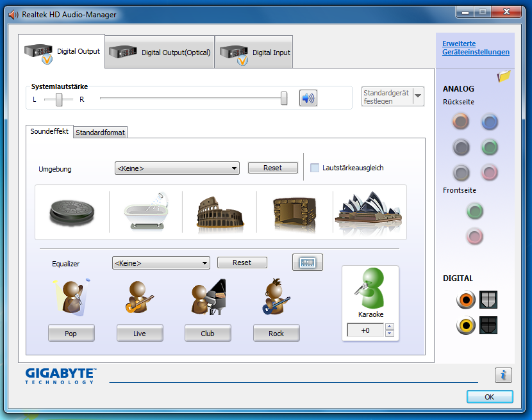This screenshot has width=532, height=420.
Task: Expand Standardgerät festlegen dropdown arrow
Action: (418, 96)
